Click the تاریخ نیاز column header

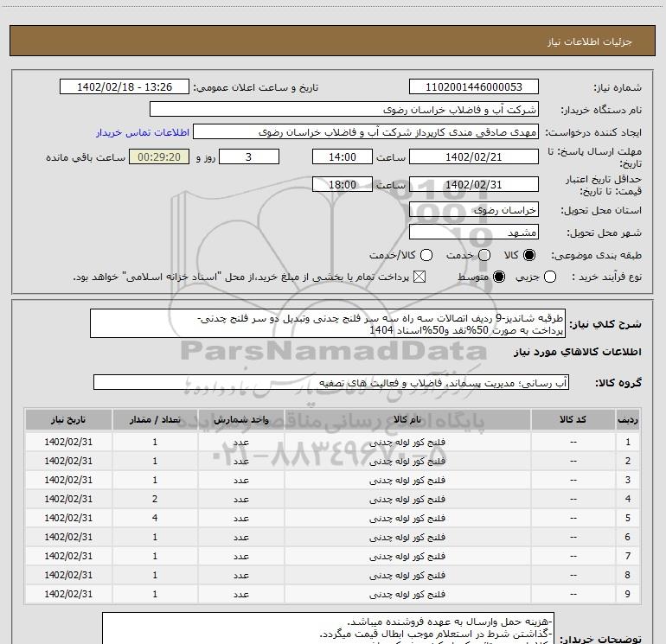click(x=68, y=420)
